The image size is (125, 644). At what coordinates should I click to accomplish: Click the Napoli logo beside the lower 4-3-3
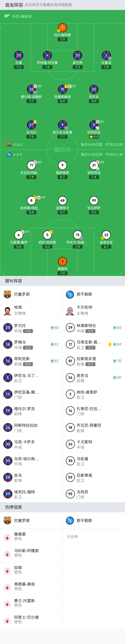(x=9, y=154)
